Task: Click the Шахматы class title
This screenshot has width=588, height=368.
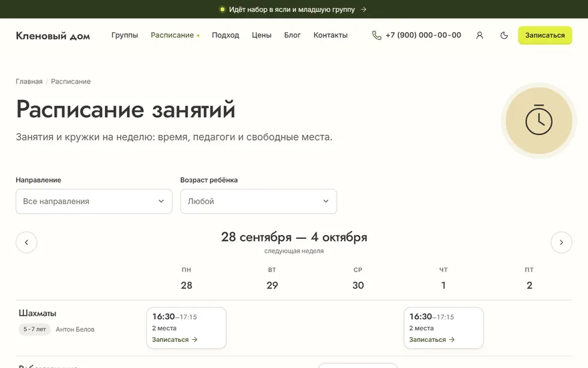Action: pos(37,313)
